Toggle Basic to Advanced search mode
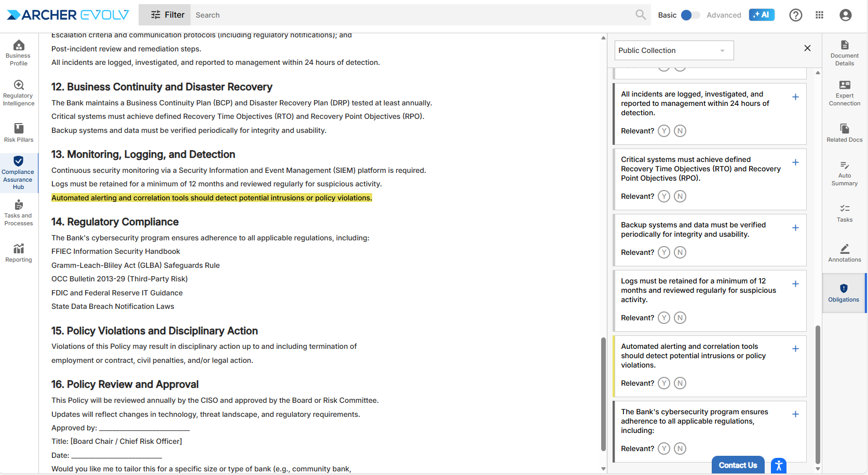Viewport: 868px width, 475px height. [x=690, y=15]
